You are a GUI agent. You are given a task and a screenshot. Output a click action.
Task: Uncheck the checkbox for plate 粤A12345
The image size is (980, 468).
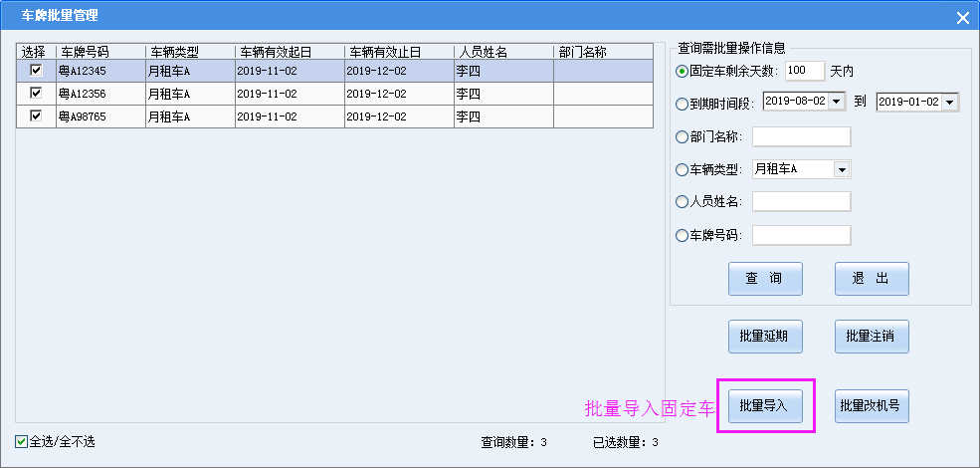pos(36,70)
